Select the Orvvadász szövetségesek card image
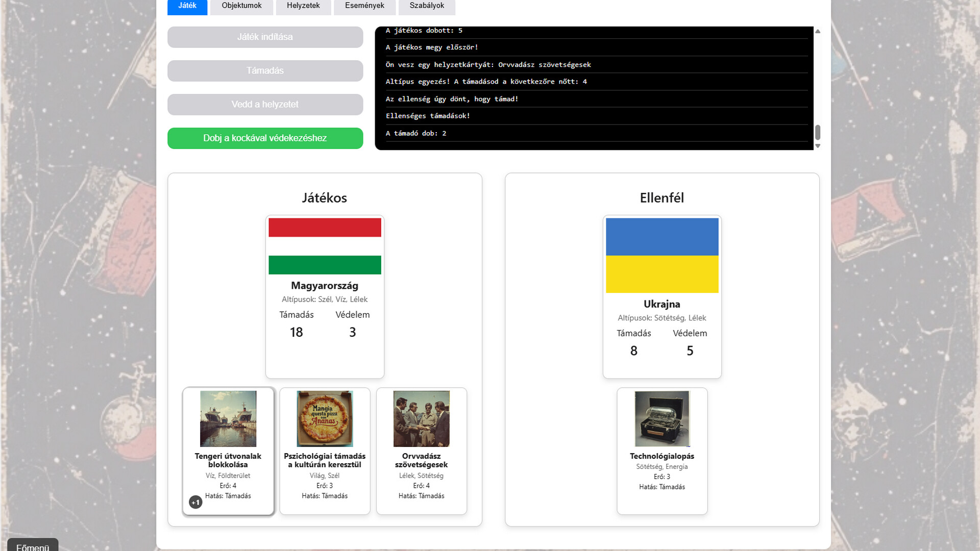This screenshot has width=980, height=551. pos(421,418)
